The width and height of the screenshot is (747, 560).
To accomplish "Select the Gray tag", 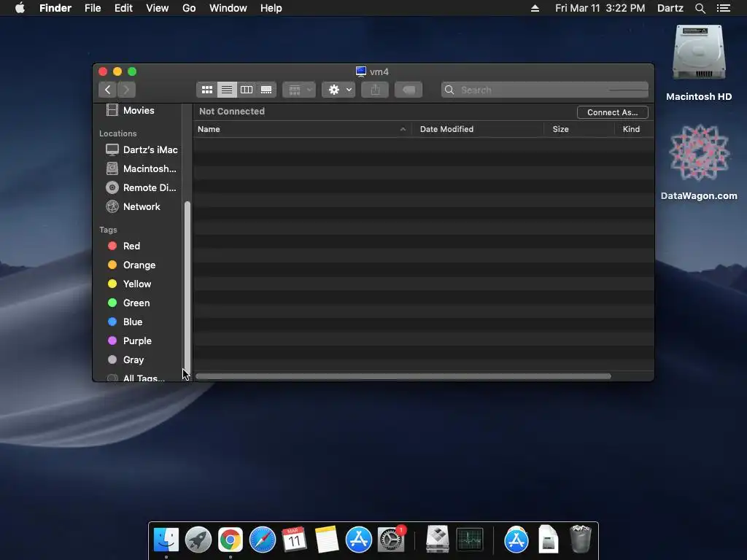I will 138,360.
